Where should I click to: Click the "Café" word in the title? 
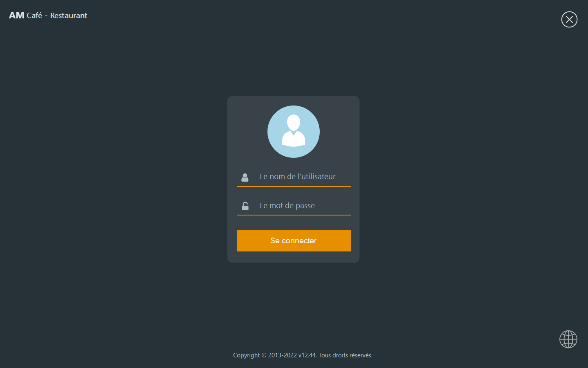pos(34,16)
